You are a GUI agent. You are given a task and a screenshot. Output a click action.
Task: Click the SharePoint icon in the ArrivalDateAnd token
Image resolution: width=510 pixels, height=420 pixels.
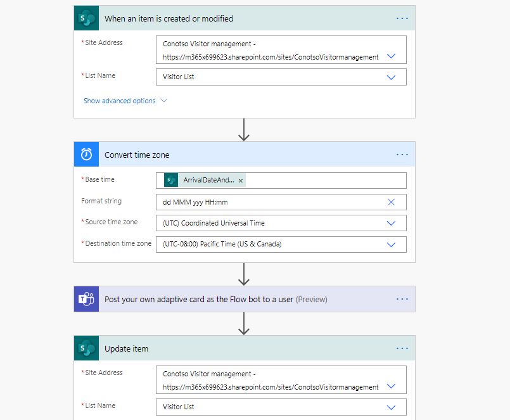click(x=171, y=181)
